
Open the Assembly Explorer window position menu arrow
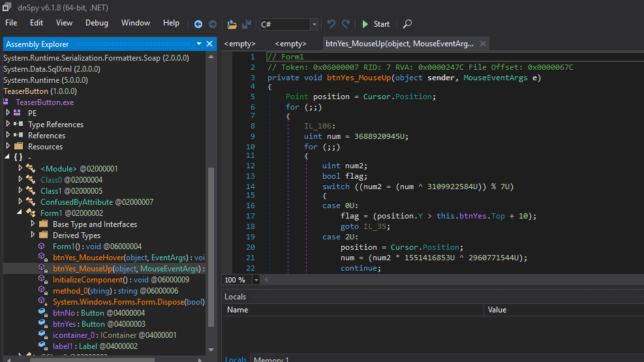click(199, 44)
